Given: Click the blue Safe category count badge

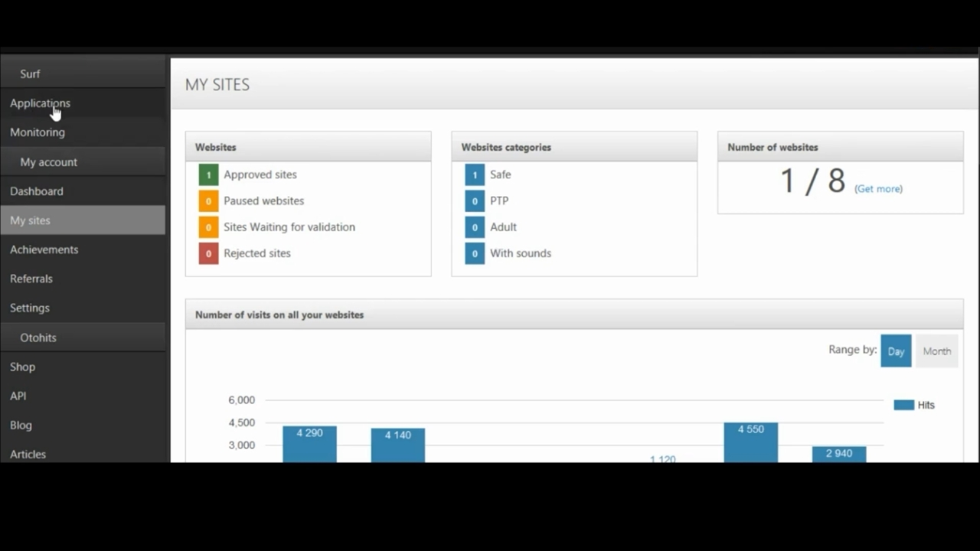Looking at the screenshot, I should click(475, 175).
